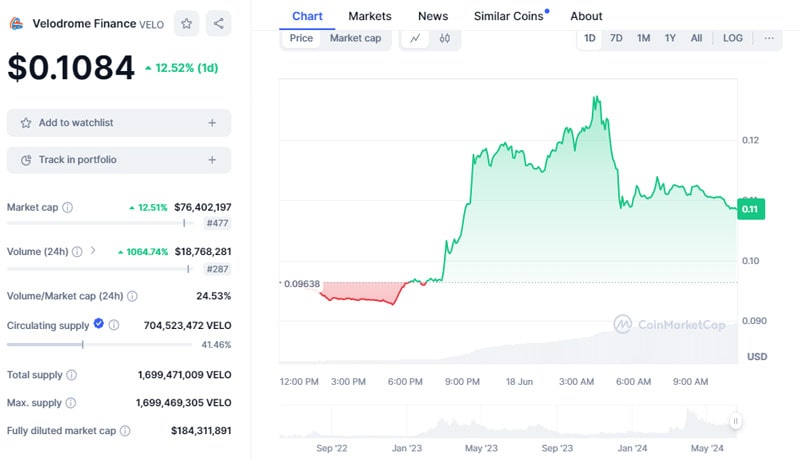Toggle LOG scale on chart

click(733, 38)
